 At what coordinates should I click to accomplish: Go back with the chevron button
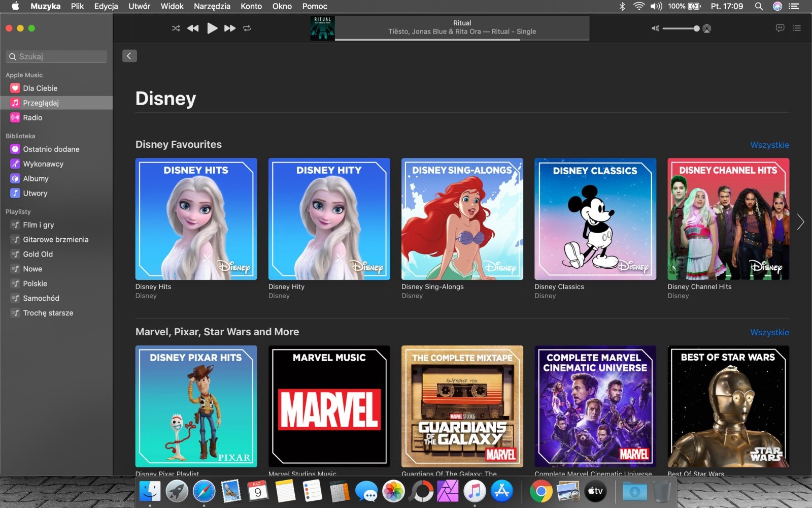(129, 56)
